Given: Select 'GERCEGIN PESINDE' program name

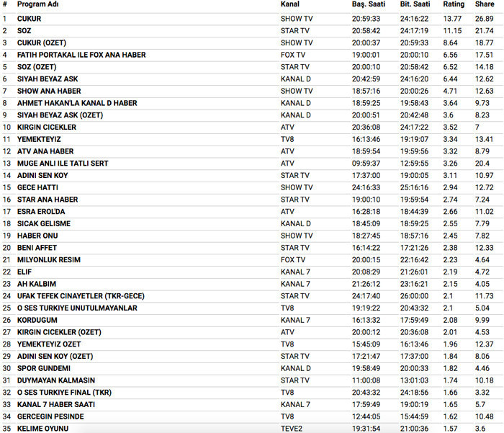Looking at the screenshot, I should tap(50, 416).
